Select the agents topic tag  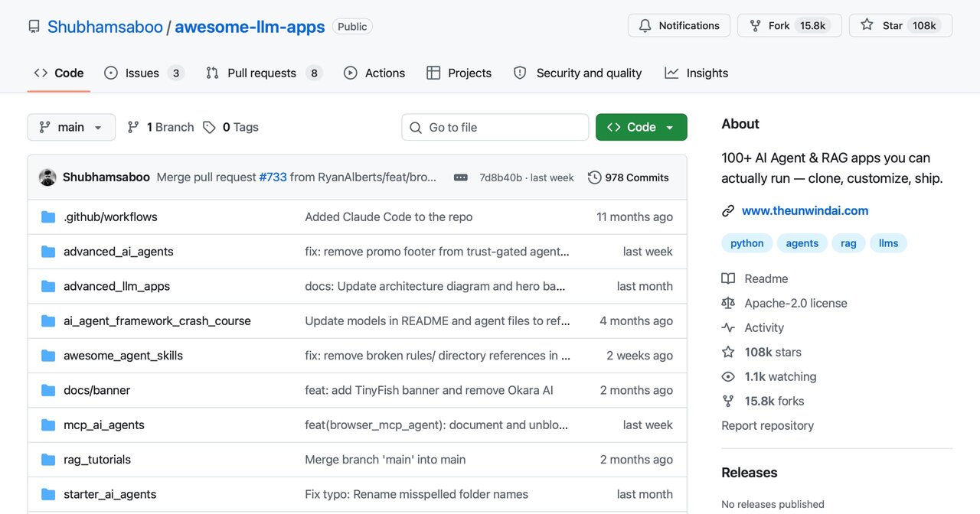tap(802, 243)
